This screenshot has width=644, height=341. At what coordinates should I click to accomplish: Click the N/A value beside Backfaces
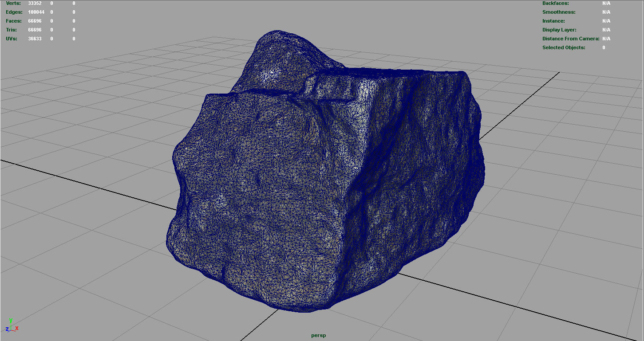coord(606,3)
